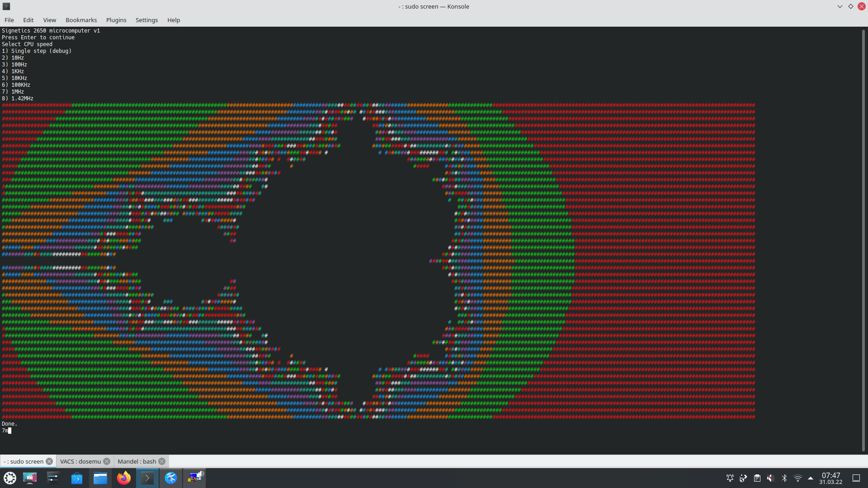Click the Bluetooth tray icon
This screenshot has height=488, width=868.
784,478
